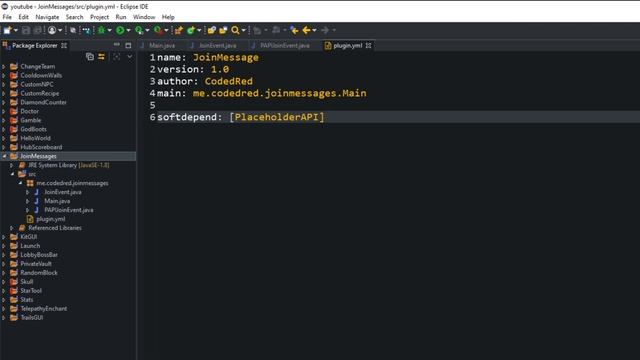Click the Forward navigation arrow icon
This screenshot has height=360, width=640.
[325, 30]
